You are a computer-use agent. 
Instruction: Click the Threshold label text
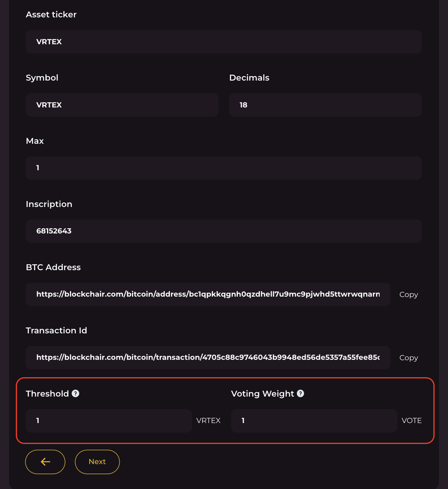click(x=47, y=393)
